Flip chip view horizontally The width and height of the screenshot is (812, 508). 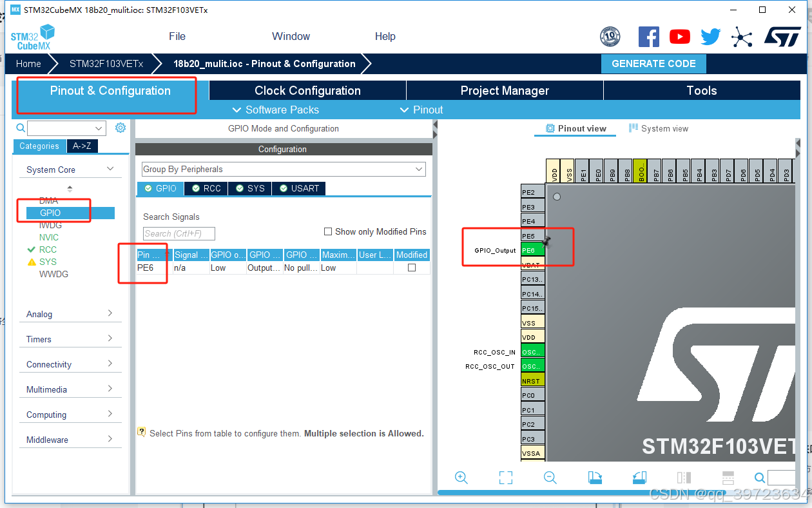(684, 478)
